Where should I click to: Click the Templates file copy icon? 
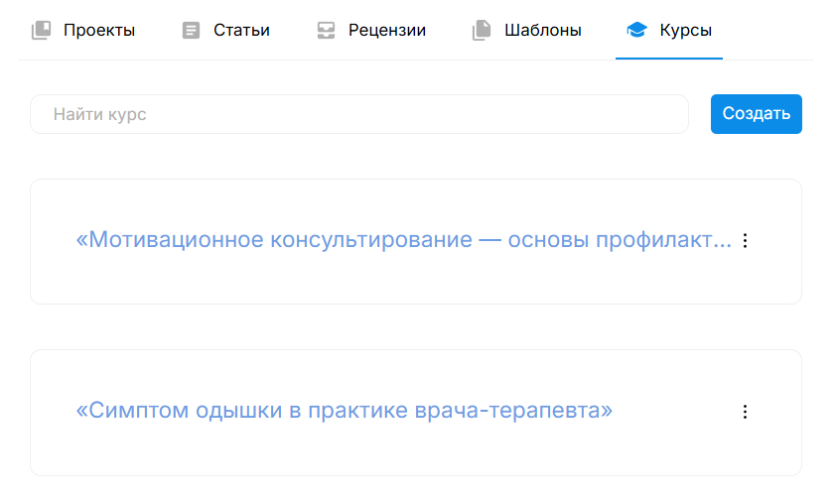click(x=482, y=31)
